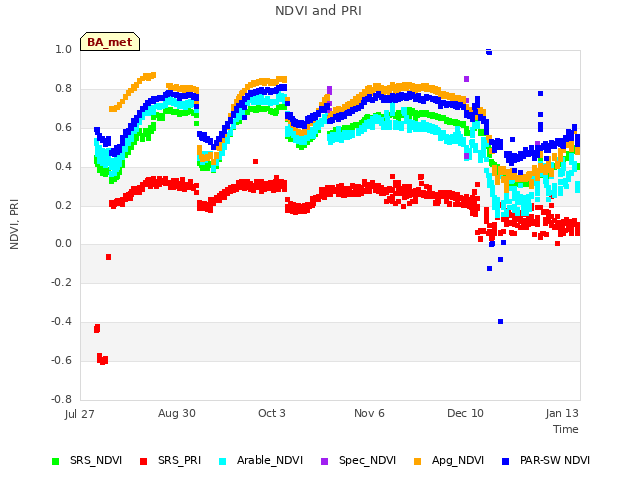
Task: Click the BA_met site label tag
Action: 110,42
